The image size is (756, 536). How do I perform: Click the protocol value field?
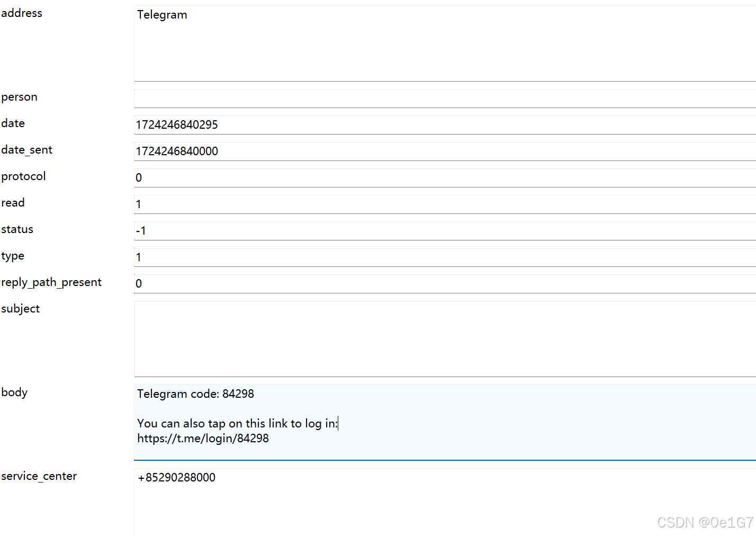pyautogui.click(x=445, y=178)
